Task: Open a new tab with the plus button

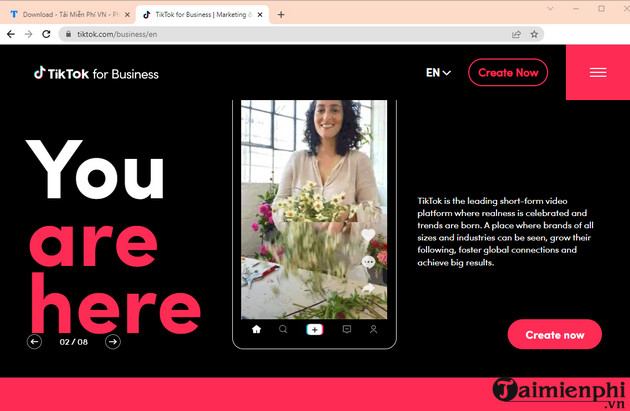Action: pos(281,14)
